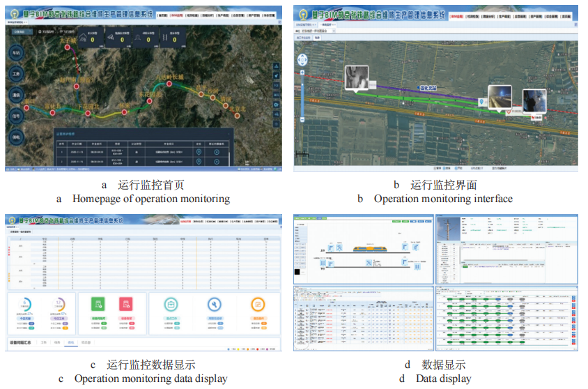
Task: Click the paper-plane navigation icon in homepage map toolbar
Action: click(277, 76)
